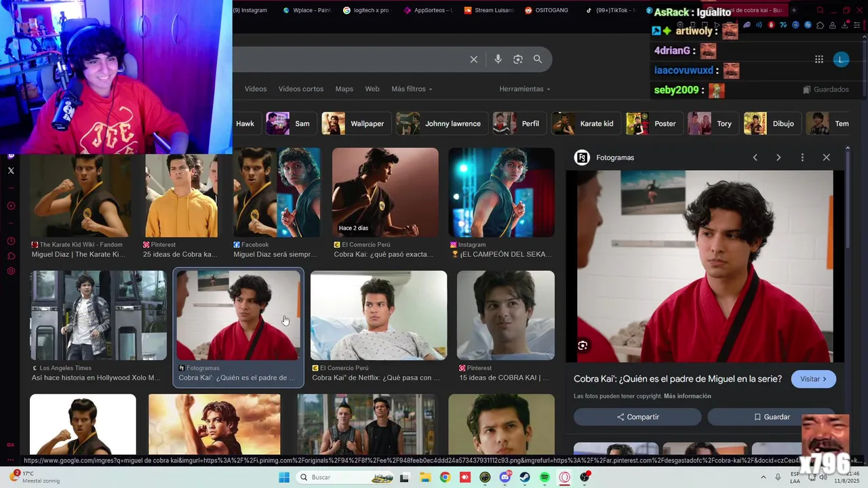
Task: Open the Más información copyright link
Action: point(688,396)
